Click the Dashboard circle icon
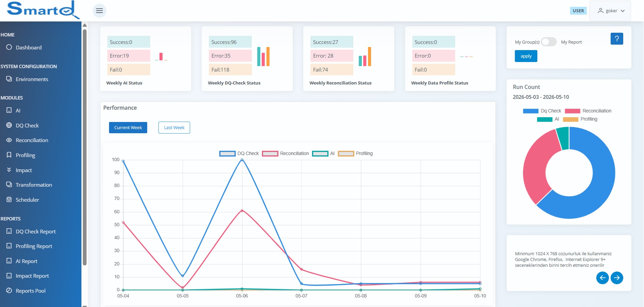Viewport: 644px width, 307px height. tap(9, 47)
